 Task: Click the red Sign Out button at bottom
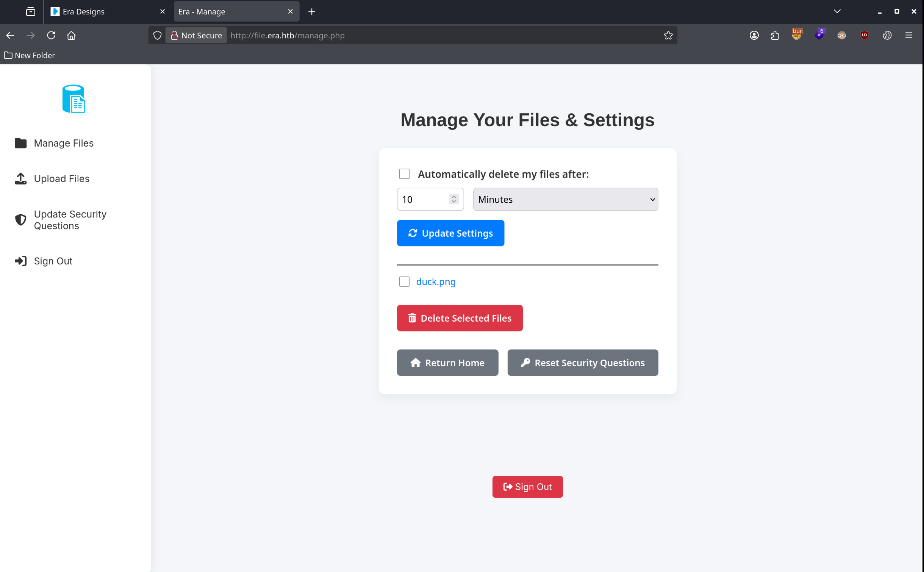coord(527,487)
